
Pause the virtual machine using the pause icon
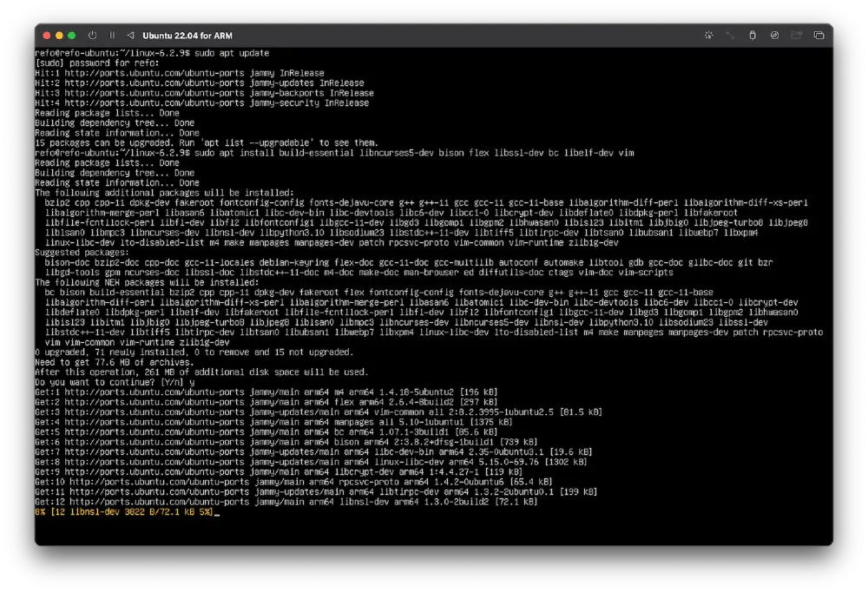pyautogui.click(x=112, y=36)
